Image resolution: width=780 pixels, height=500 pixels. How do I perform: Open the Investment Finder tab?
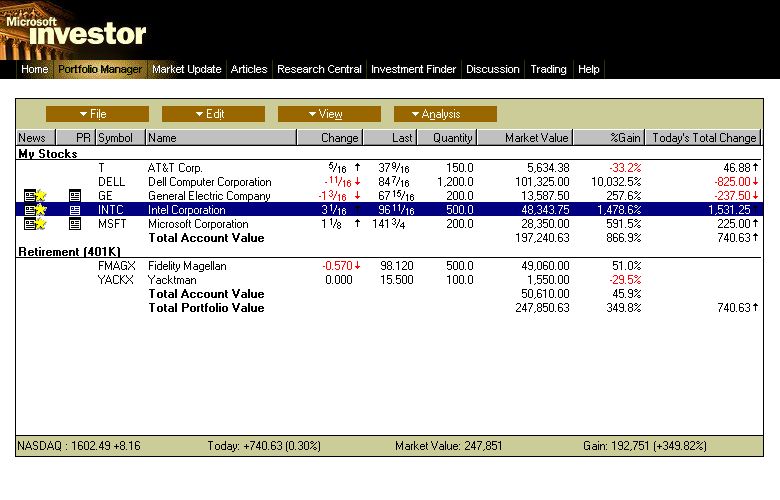tap(413, 69)
